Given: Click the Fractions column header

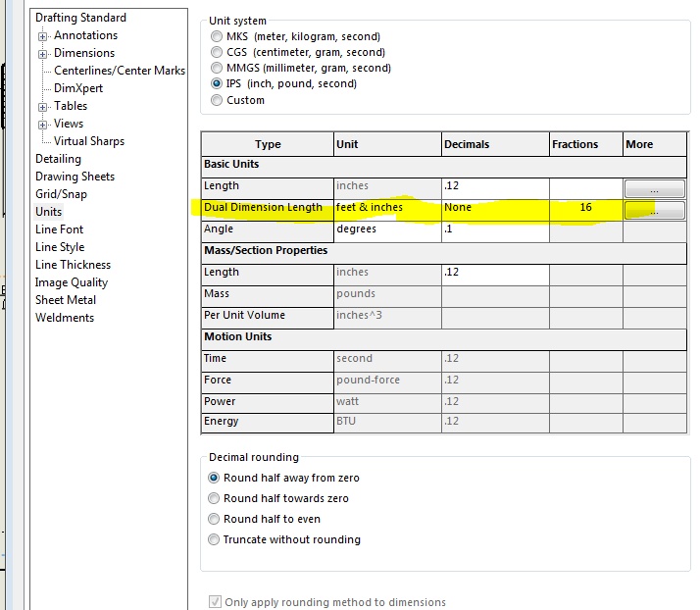Looking at the screenshot, I should [586, 144].
